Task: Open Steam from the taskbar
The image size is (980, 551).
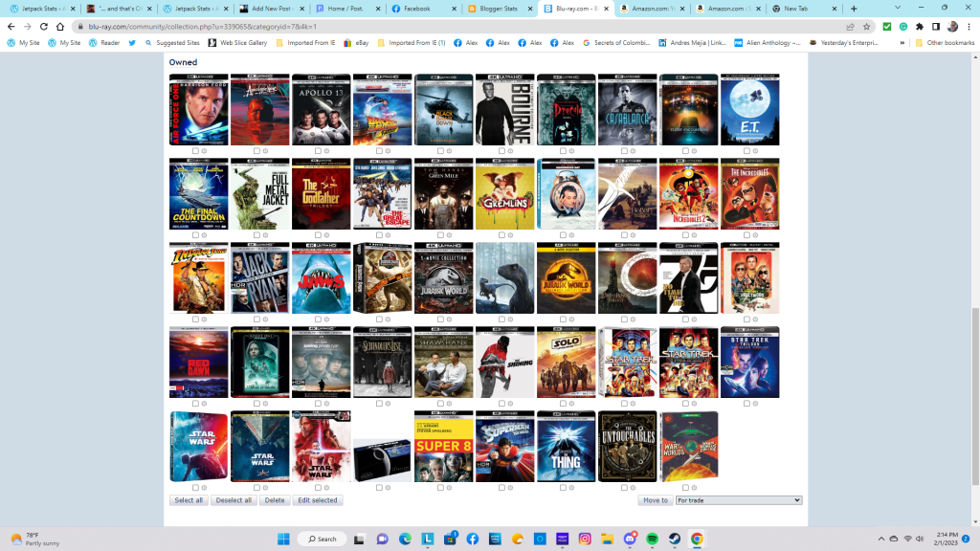Action: pos(674,539)
